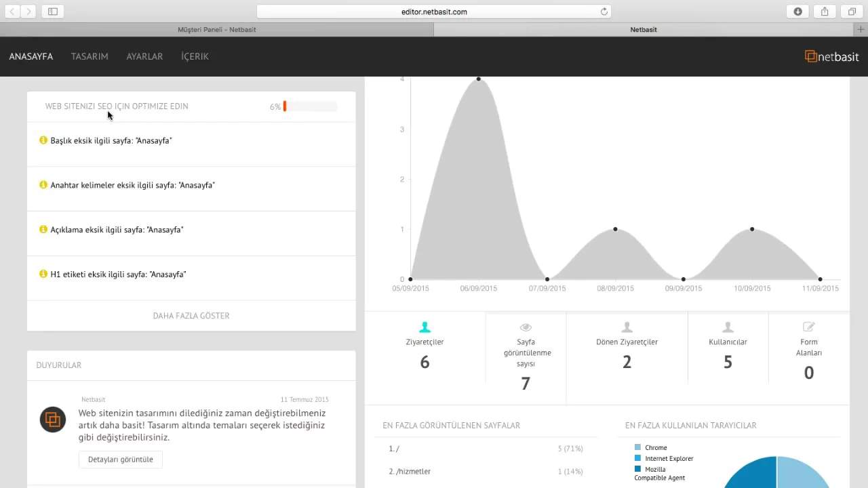Click EN FAZLA GÖRÜNTÜLENEN SAYFALAR heading
Image resolution: width=868 pixels, height=488 pixels.
(x=452, y=426)
